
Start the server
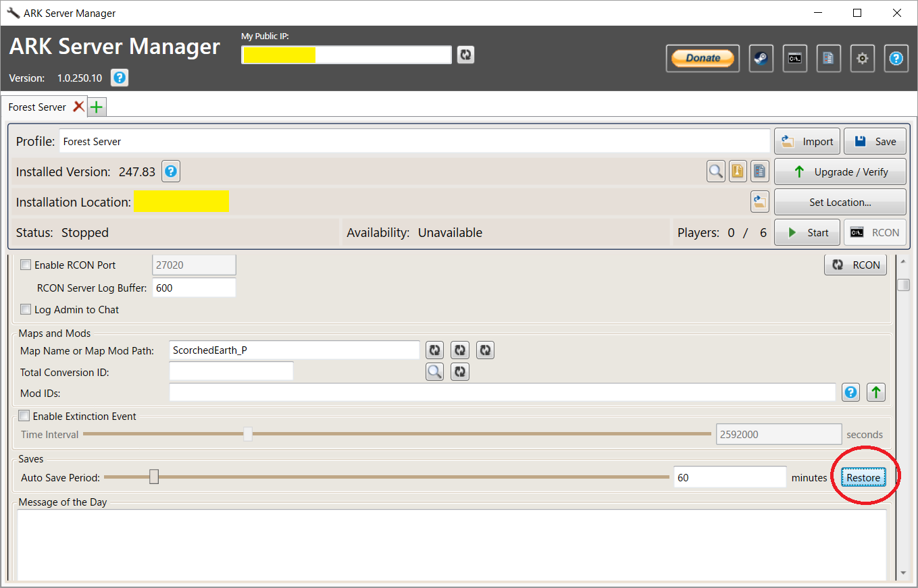[807, 232]
